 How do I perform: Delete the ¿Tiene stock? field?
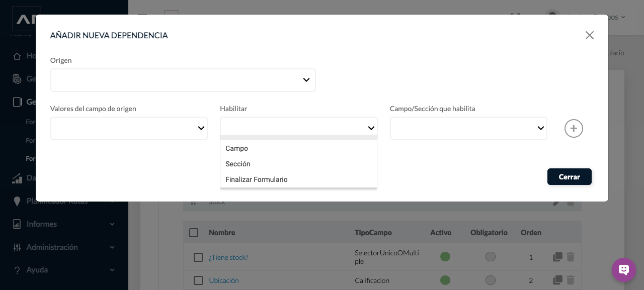click(x=571, y=257)
